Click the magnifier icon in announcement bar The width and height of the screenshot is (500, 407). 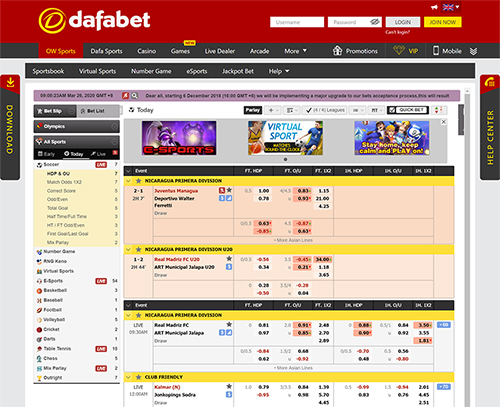(134, 96)
